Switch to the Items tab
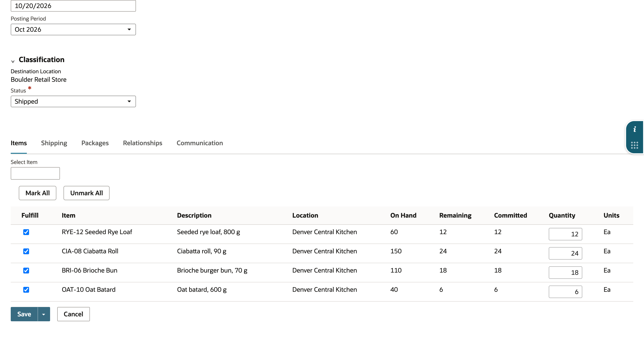Image resolution: width=644 pixels, height=353 pixels. click(x=19, y=143)
